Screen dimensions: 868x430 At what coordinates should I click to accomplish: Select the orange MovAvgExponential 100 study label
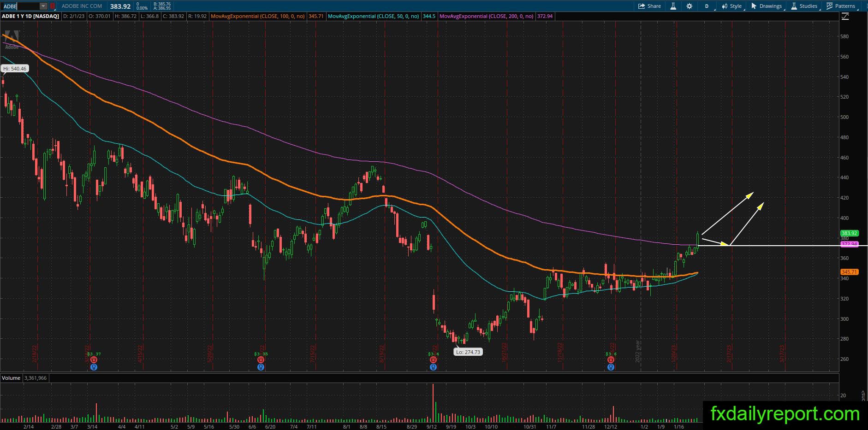pyautogui.click(x=257, y=16)
